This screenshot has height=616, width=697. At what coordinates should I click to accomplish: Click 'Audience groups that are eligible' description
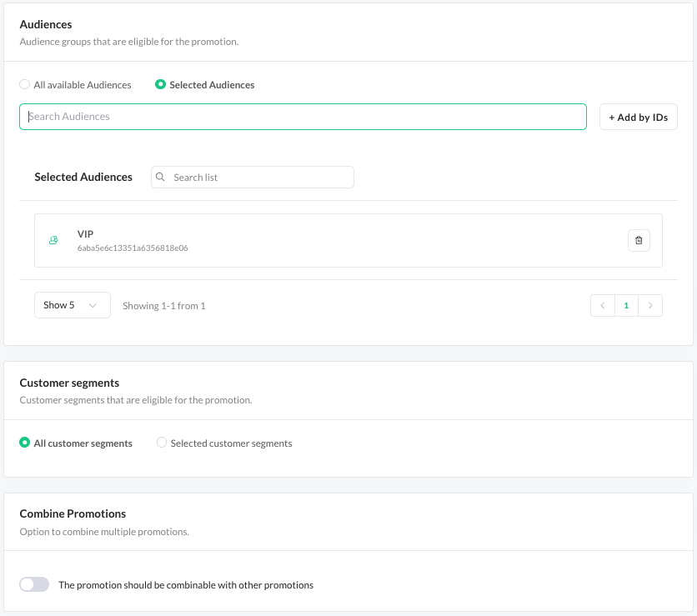[129, 42]
